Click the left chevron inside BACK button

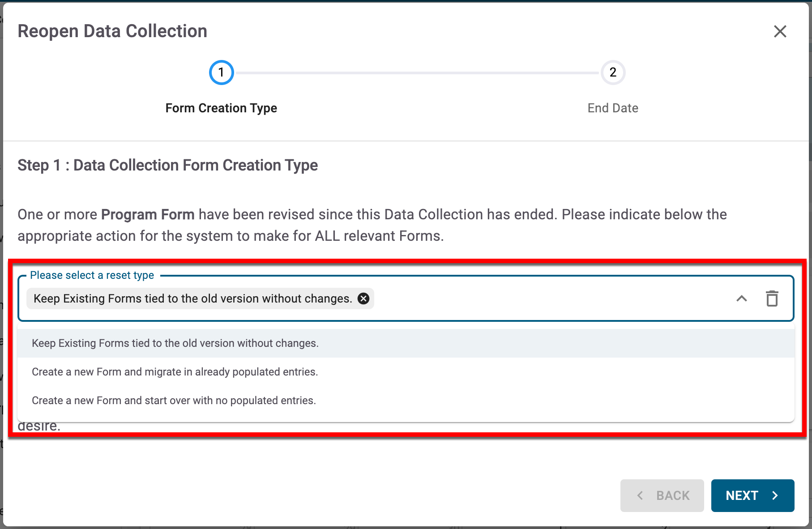(x=640, y=495)
